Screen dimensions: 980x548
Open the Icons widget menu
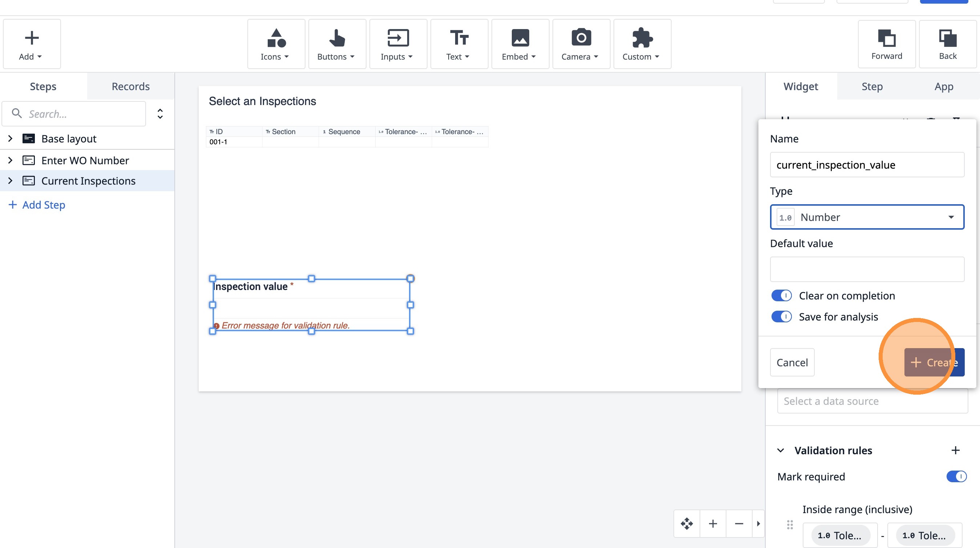pyautogui.click(x=276, y=44)
